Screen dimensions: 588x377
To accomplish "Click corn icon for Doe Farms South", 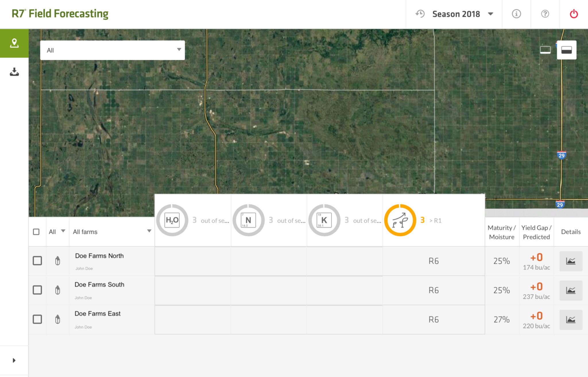I will click(58, 290).
